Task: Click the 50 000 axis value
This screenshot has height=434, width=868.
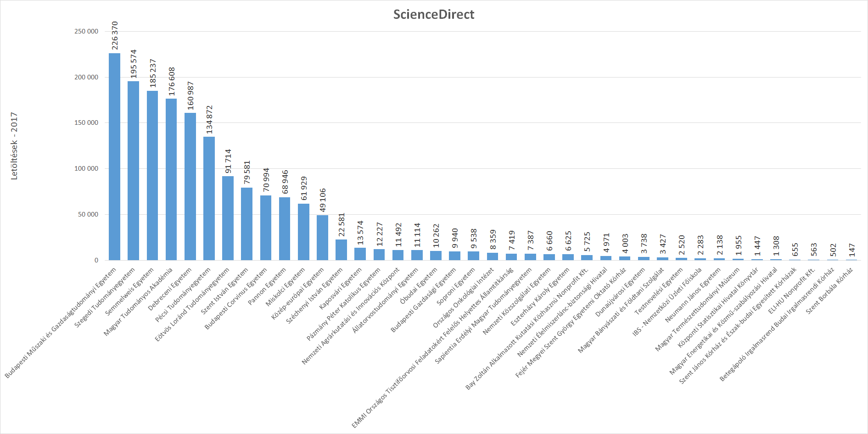Action: [x=88, y=214]
